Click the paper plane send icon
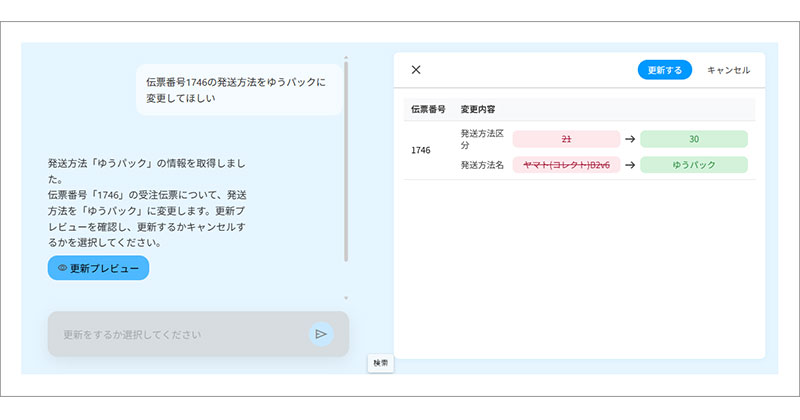800x420 pixels. [321, 334]
